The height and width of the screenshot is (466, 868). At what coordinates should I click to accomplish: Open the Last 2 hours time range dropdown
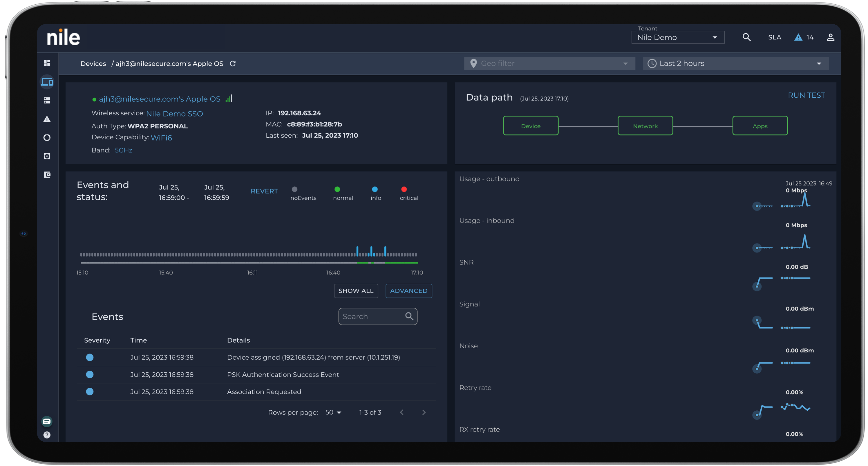tap(735, 63)
